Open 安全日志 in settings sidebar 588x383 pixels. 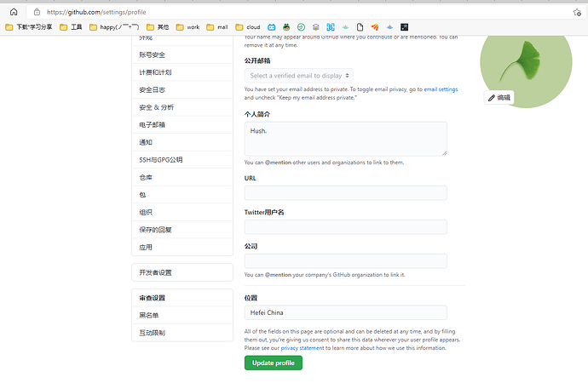point(182,90)
